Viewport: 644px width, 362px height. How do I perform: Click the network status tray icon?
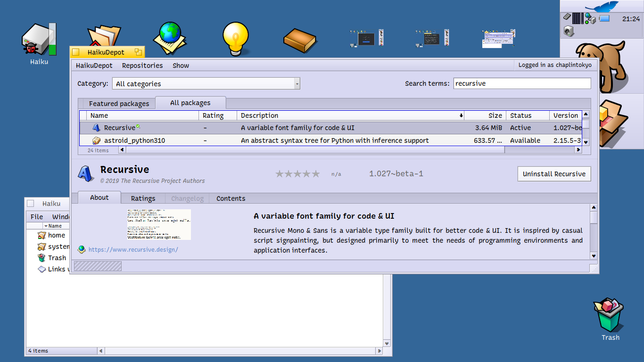pyautogui.click(x=590, y=18)
